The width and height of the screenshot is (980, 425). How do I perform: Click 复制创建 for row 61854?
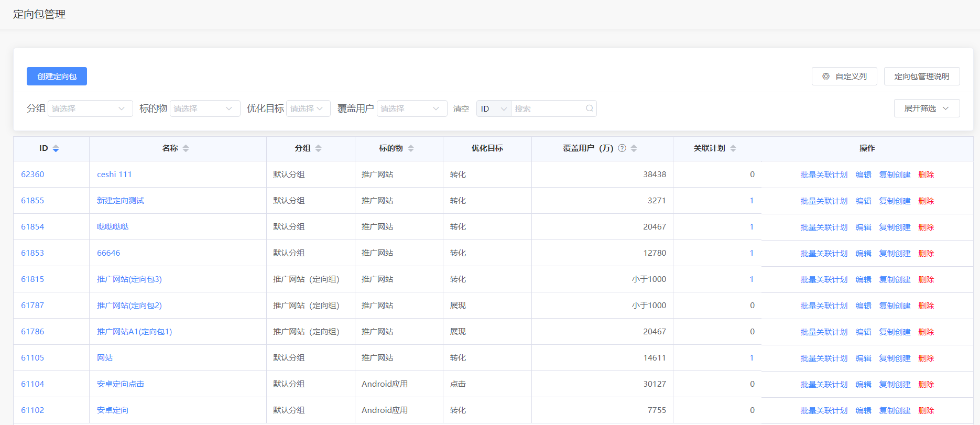[x=895, y=227]
